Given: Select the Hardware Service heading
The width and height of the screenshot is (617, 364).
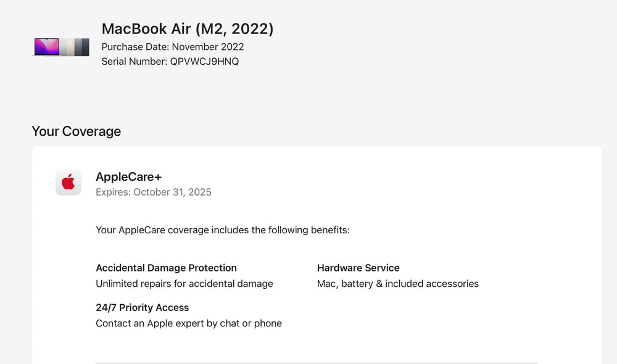Looking at the screenshot, I should pos(358,268).
